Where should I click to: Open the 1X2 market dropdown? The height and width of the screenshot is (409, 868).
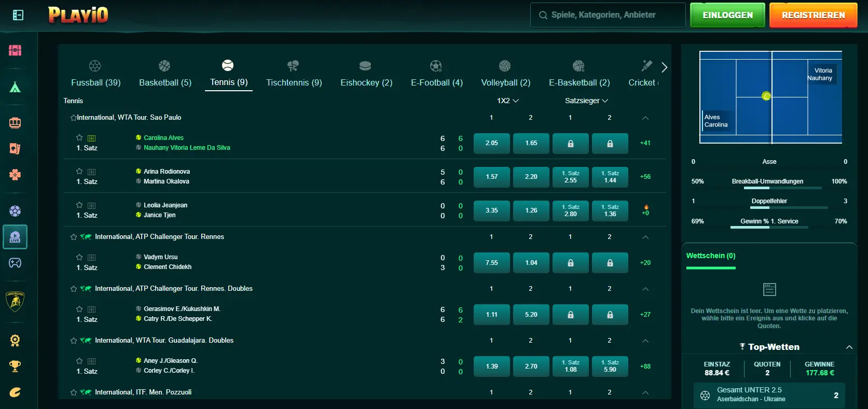[x=507, y=101]
